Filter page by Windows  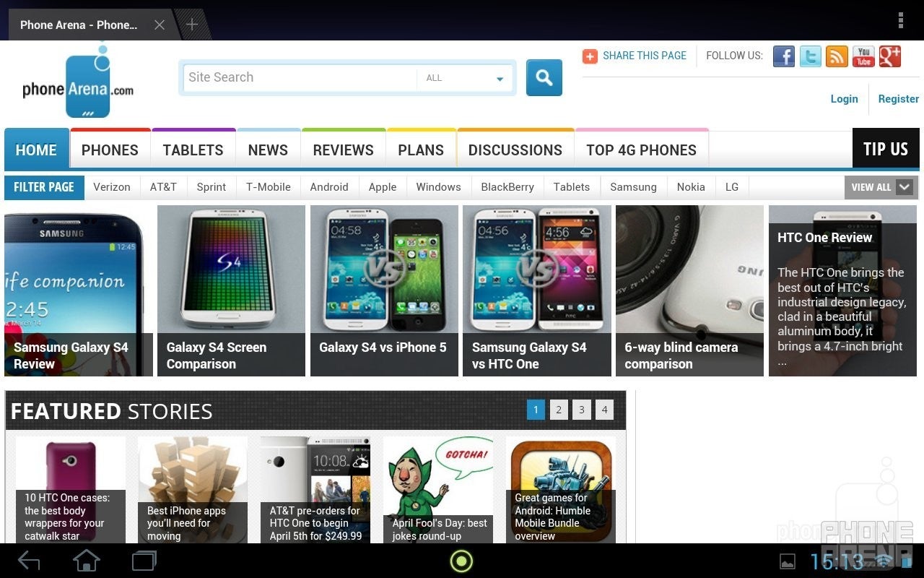point(438,187)
